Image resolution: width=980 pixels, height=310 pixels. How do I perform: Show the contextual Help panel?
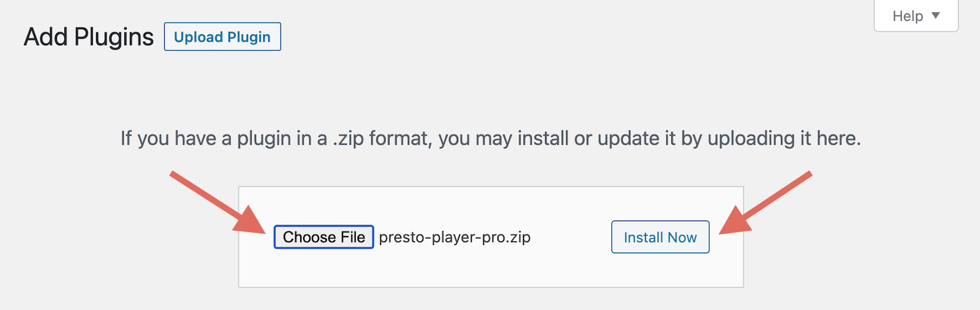pyautogui.click(x=916, y=16)
